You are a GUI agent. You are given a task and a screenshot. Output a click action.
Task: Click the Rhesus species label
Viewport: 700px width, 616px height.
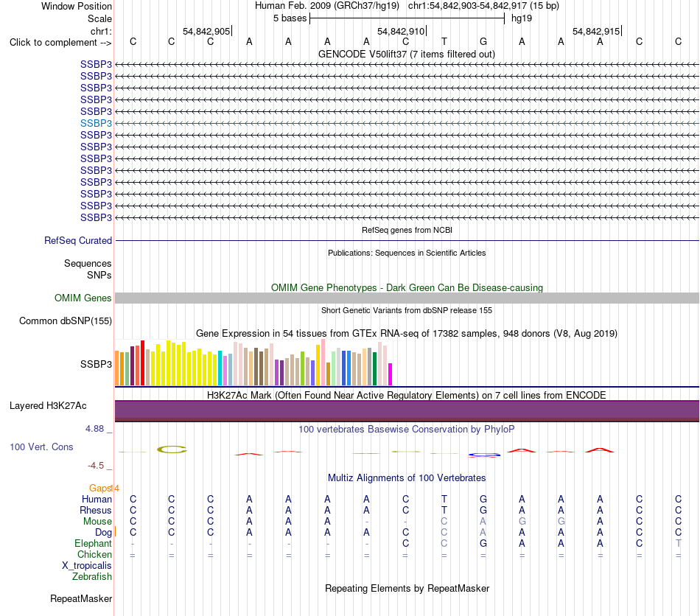point(96,510)
